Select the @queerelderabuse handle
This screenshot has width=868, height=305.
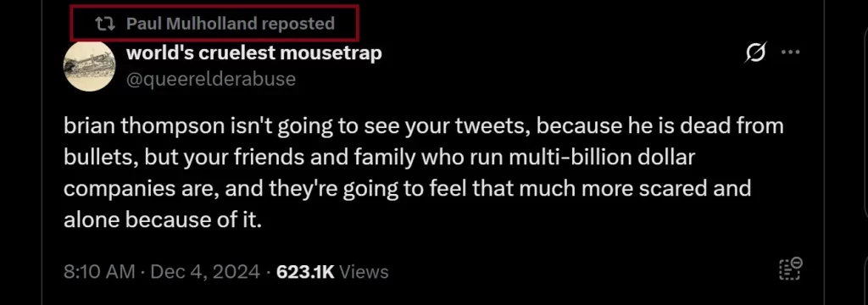point(211,79)
